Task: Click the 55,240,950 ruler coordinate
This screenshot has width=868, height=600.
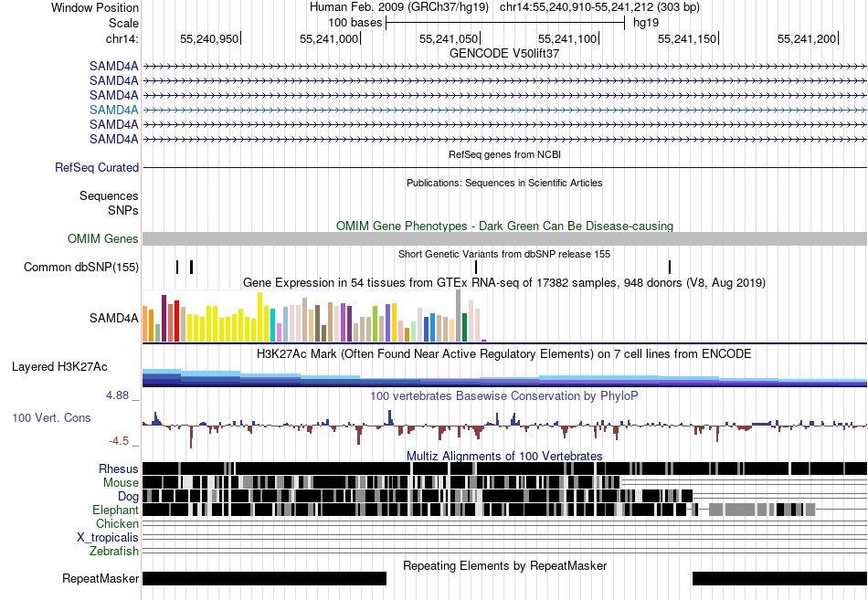Action: pyautogui.click(x=209, y=38)
